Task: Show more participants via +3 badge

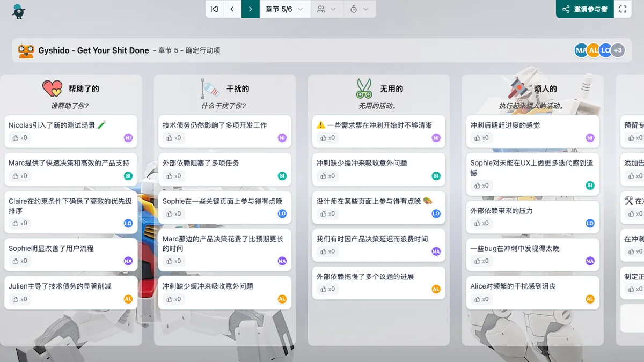Action: [x=618, y=50]
